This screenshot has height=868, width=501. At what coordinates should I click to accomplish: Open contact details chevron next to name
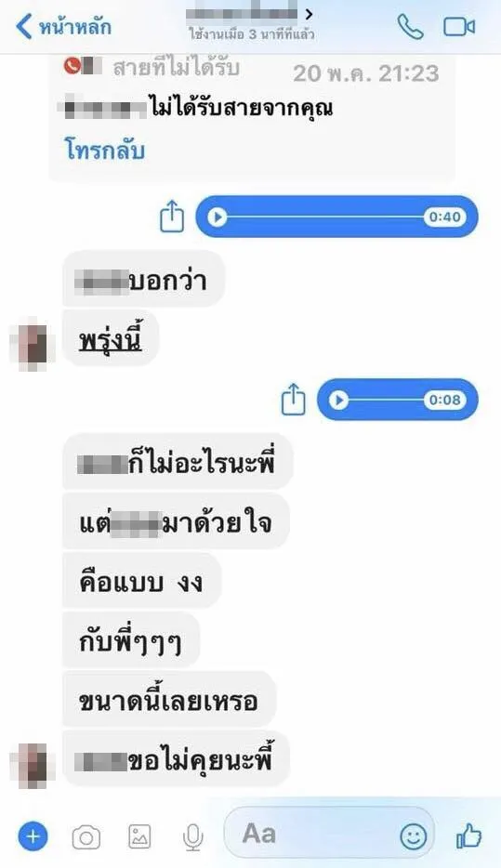[x=309, y=14]
